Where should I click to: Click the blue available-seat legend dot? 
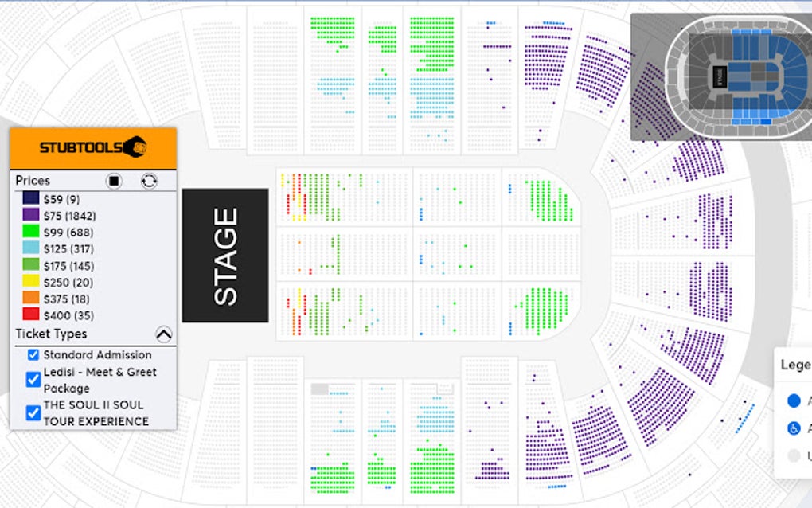click(x=793, y=401)
